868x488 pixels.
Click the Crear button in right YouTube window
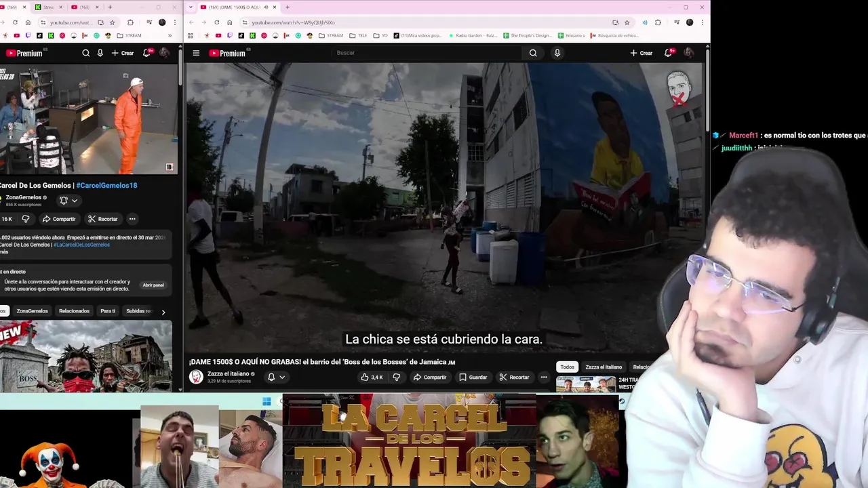point(642,53)
